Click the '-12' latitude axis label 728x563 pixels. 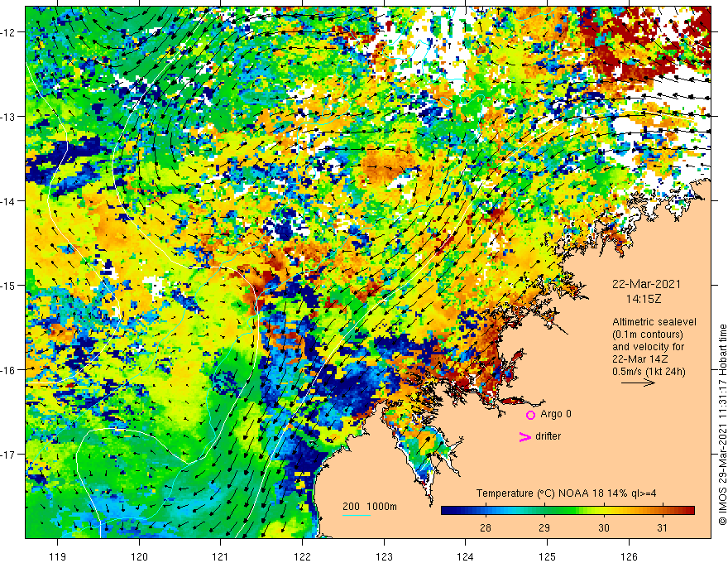tap(8, 32)
